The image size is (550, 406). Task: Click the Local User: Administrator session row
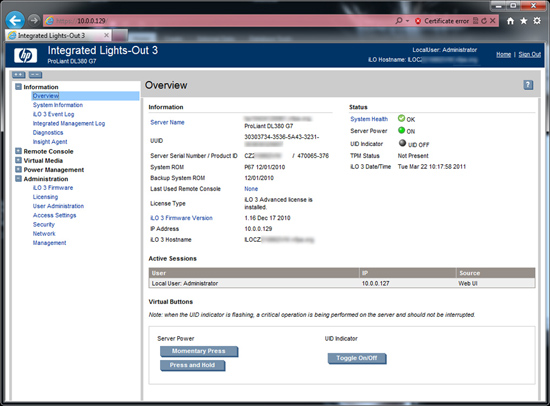[x=342, y=283]
